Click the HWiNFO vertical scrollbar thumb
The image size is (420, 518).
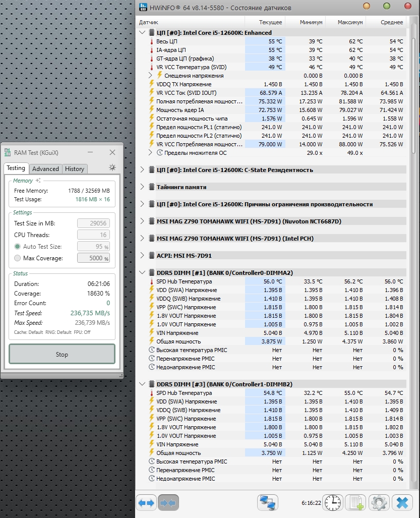coord(414,96)
